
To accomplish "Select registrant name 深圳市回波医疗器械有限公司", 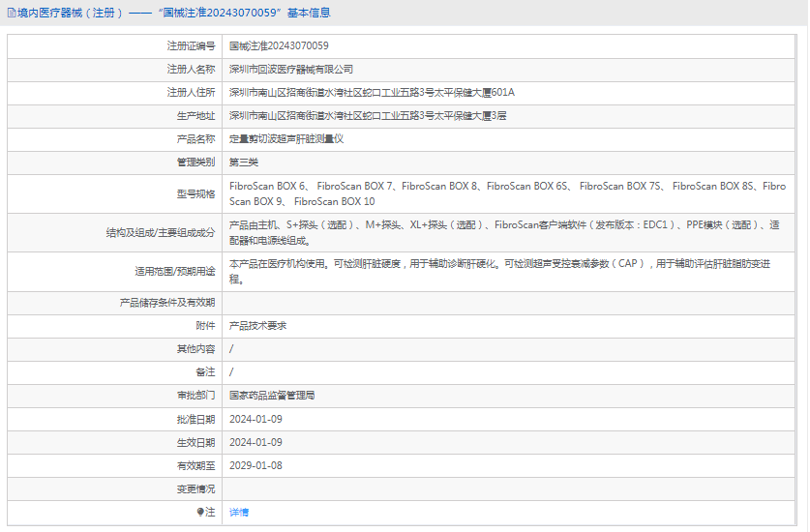I will 291,70.
